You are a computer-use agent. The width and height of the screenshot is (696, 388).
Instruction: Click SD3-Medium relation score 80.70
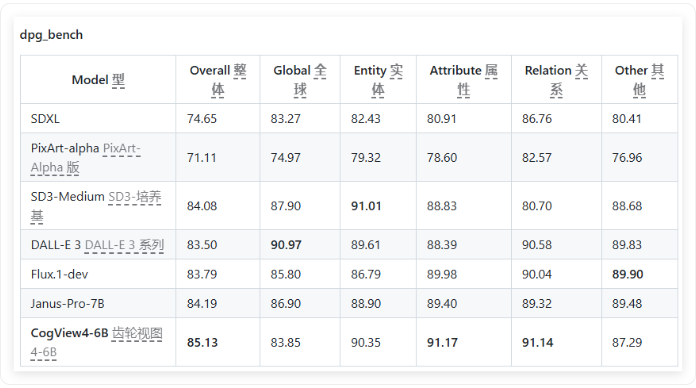pos(537,206)
